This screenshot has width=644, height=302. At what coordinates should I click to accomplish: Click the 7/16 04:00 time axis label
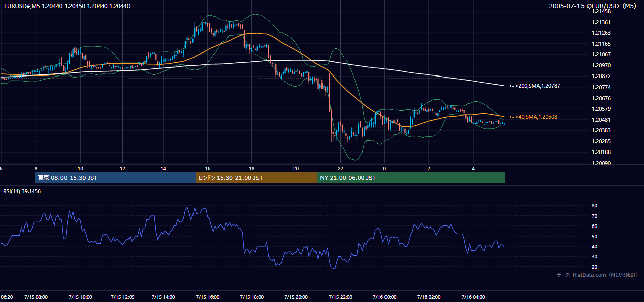click(473, 297)
